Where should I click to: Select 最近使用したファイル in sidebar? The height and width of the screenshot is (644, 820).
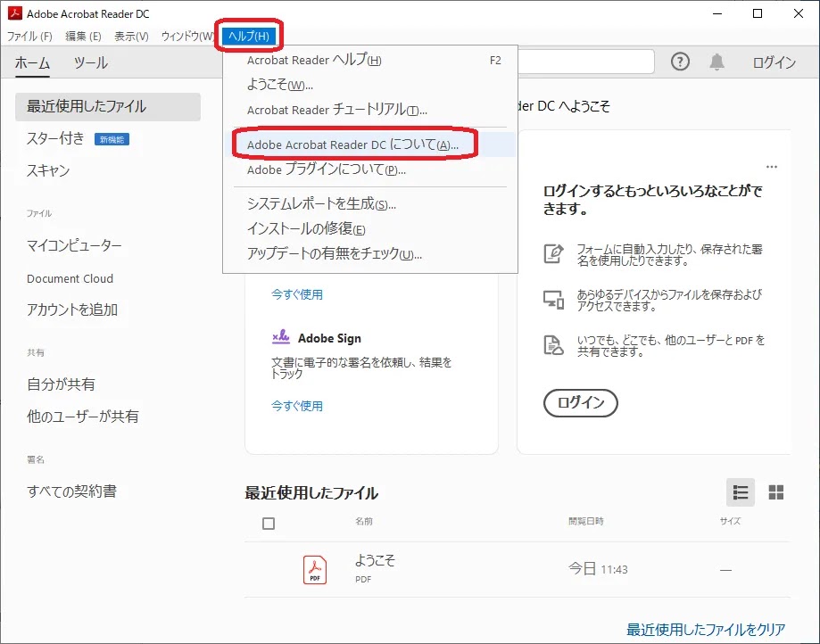coord(108,107)
